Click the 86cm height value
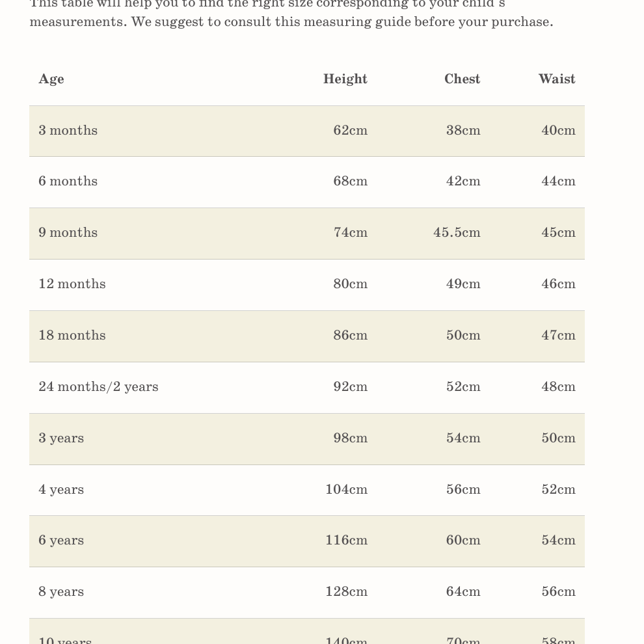This screenshot has width=644, height=644. point(350,335)
